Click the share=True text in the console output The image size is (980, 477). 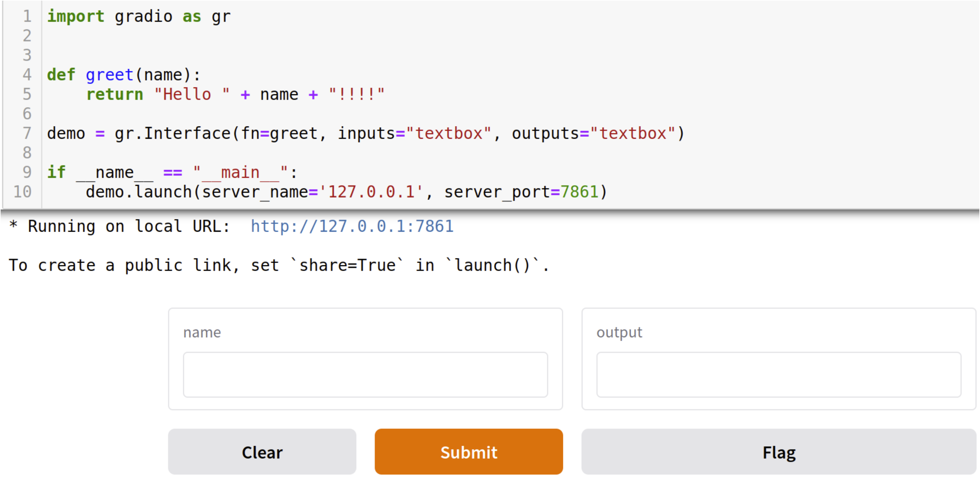tap(347, 265)
